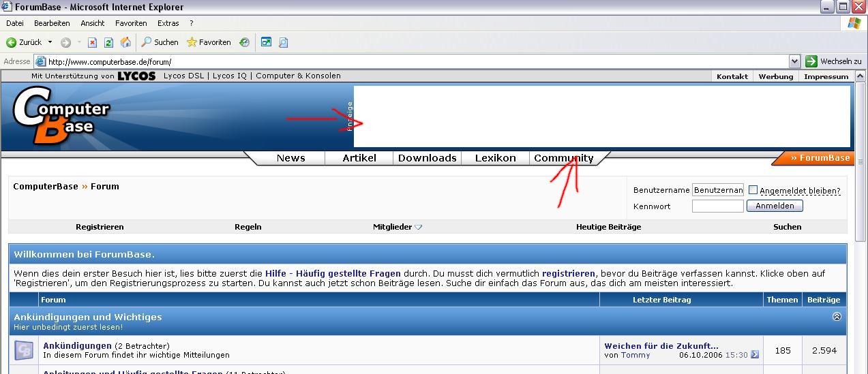Viewport: 868px width, 374px height.
Task: Open the Datei menu
Action: point(14,23)
